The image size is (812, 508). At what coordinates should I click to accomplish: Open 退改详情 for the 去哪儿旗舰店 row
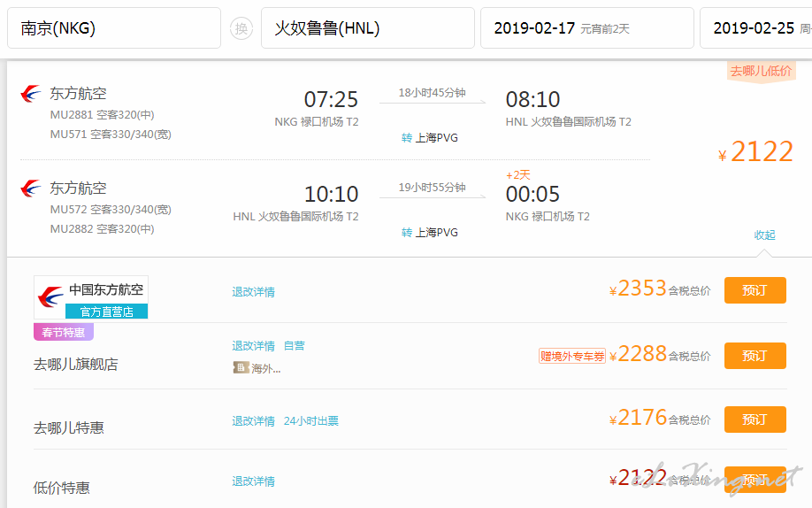[x=253, y=346]
